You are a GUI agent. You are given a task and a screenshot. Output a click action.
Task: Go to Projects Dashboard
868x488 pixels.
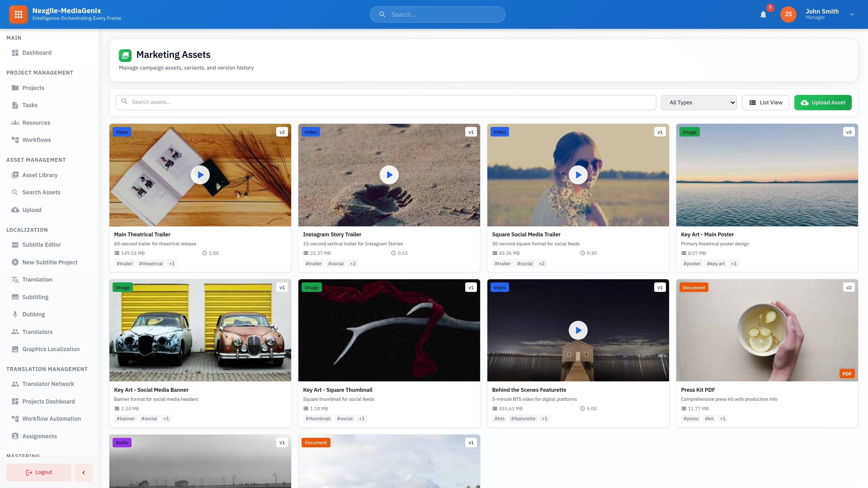(x=49, y=401)
